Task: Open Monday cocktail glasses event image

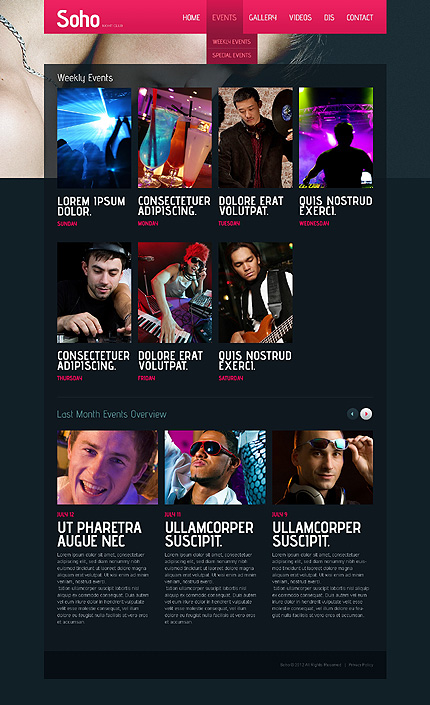Action: 175,138
